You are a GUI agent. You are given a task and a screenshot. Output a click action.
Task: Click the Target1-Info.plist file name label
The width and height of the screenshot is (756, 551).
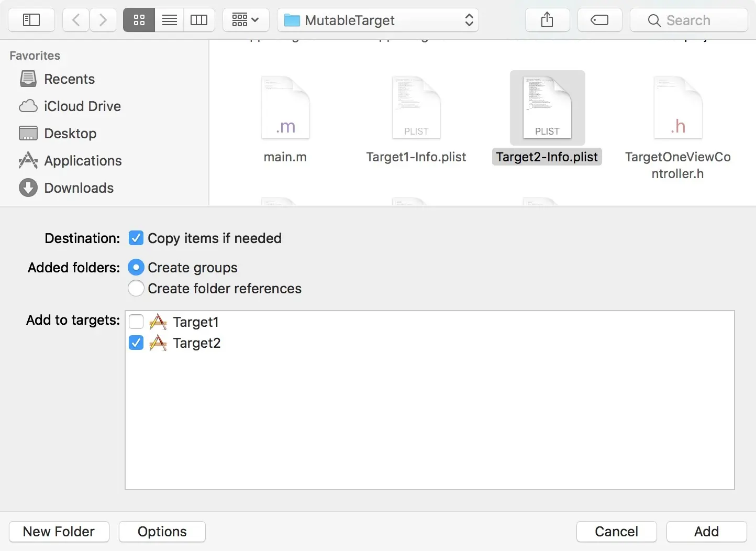click(x=416, y=157)
